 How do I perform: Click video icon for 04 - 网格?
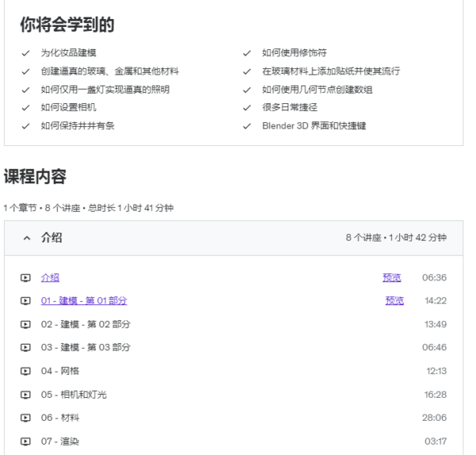(x=25, y=371)
